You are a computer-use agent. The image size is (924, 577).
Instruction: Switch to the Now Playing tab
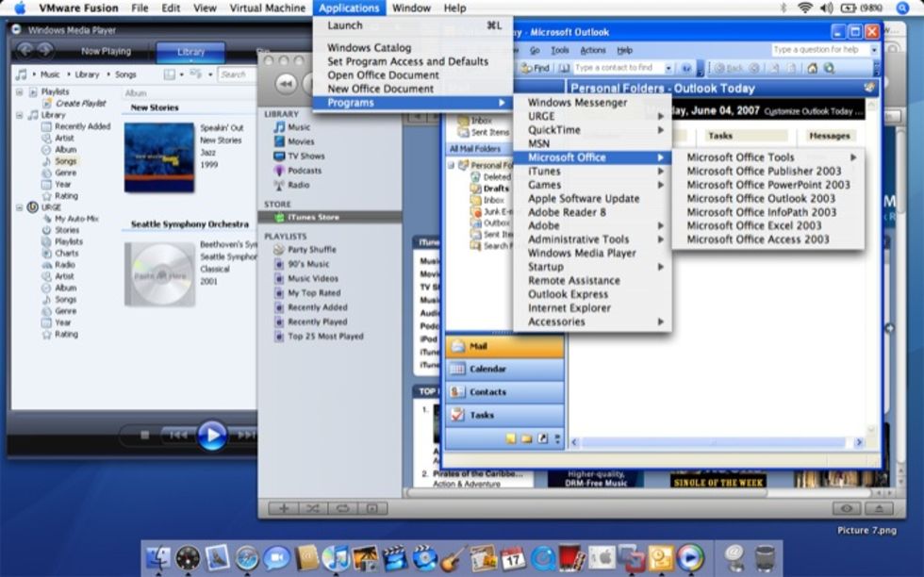coord(104,52)
